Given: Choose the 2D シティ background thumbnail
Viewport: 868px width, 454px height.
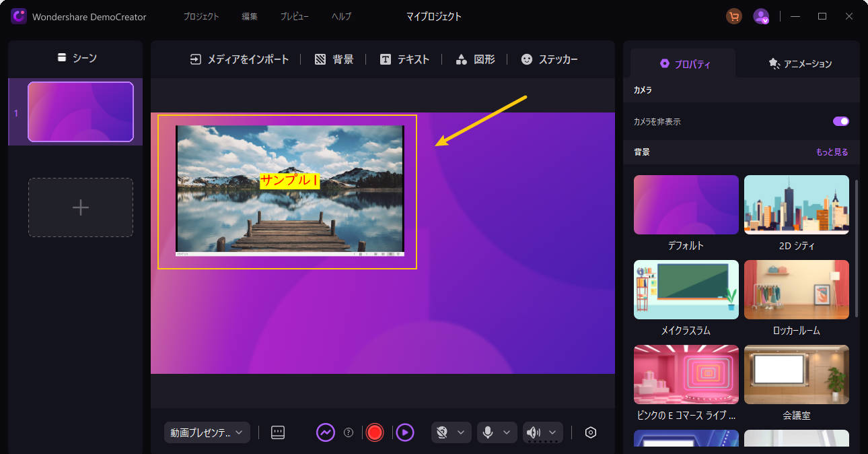Looking at the screenshot, I should [797, 205].
